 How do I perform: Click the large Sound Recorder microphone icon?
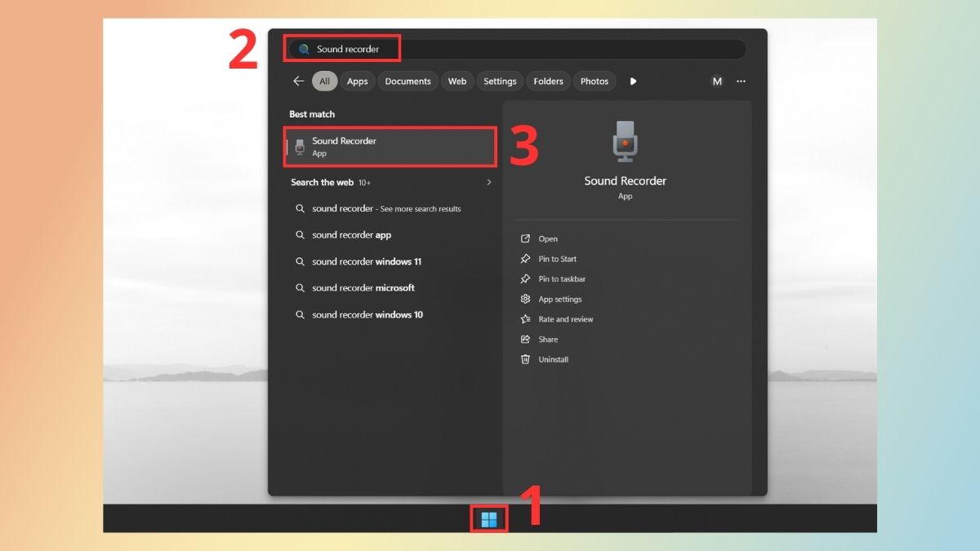(x=625, y=140)
